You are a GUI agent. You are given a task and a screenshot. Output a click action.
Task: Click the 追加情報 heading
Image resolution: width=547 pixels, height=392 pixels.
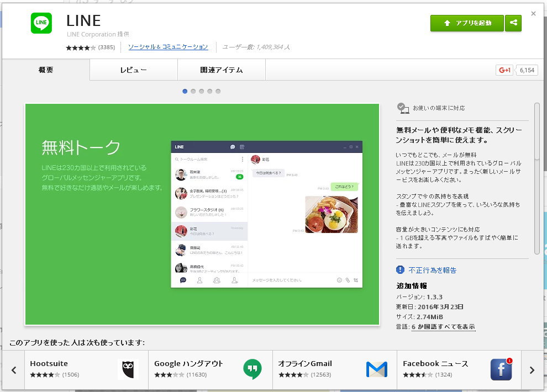(412, 286)
